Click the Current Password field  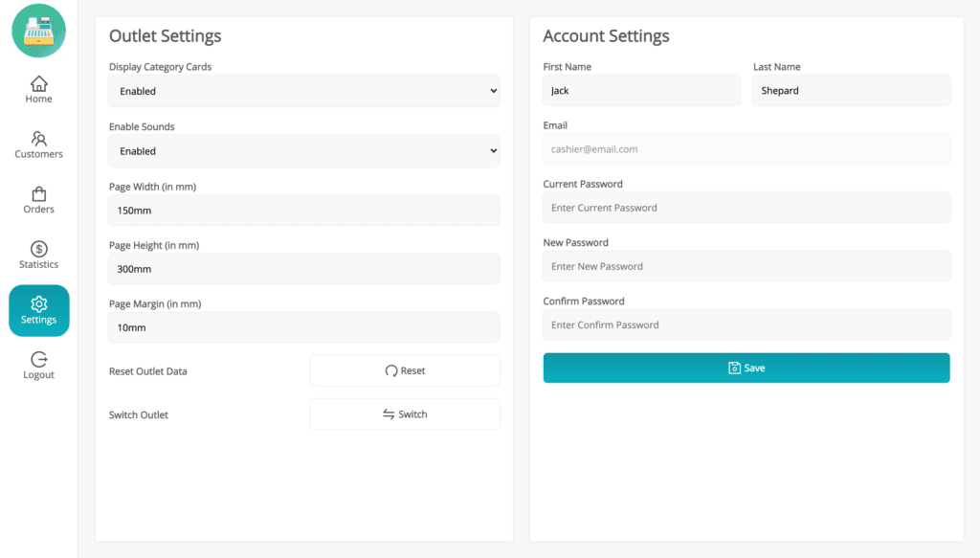pos(746,208)
